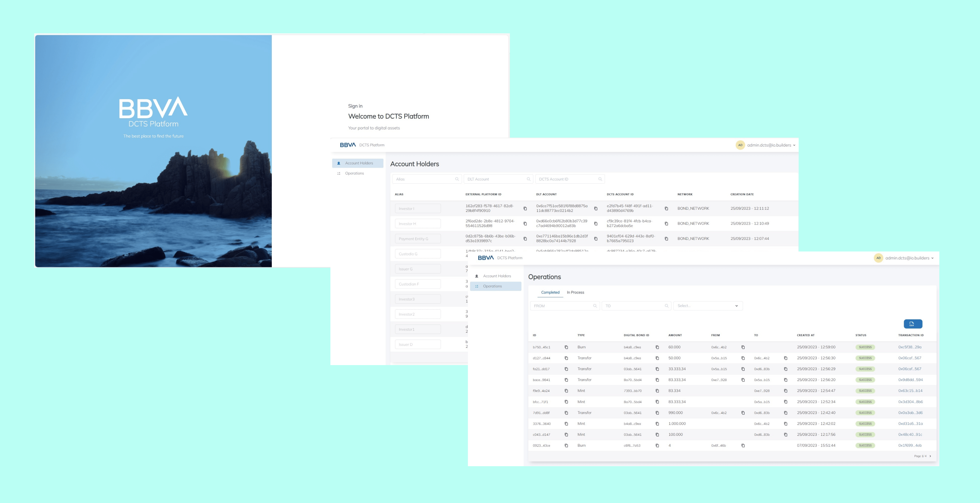Go to next page of operations

pyautogui.click(x=930, y=456)
